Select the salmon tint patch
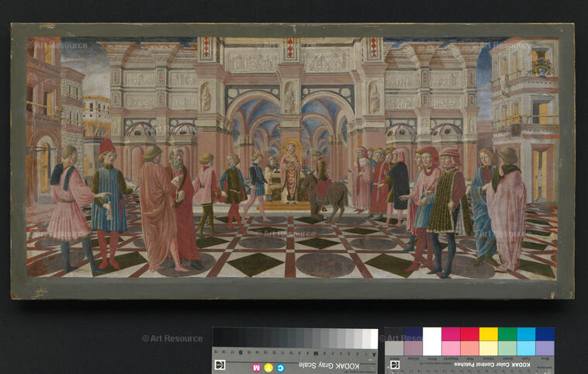This screenshot has width=588, height=374. [469, 348]
